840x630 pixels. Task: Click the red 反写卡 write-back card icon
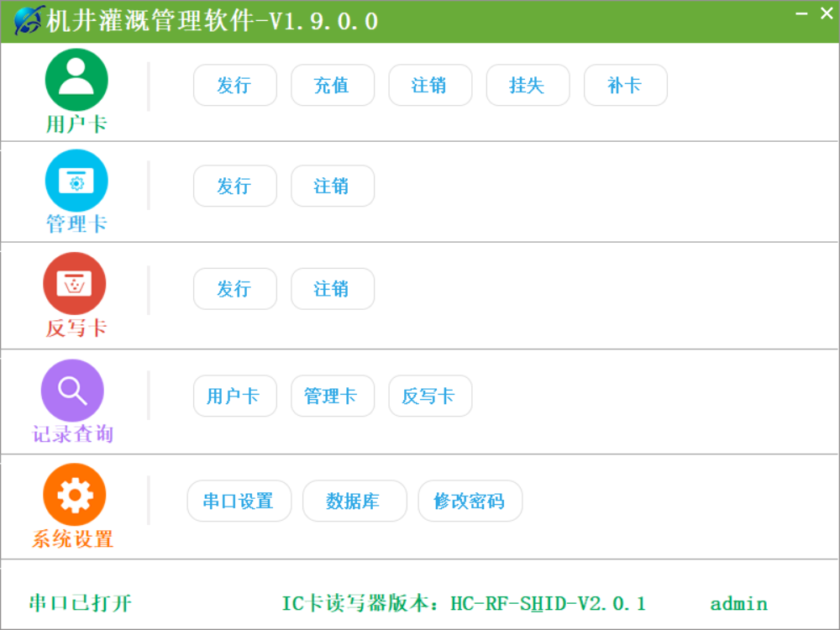click(x=76, y=284)
